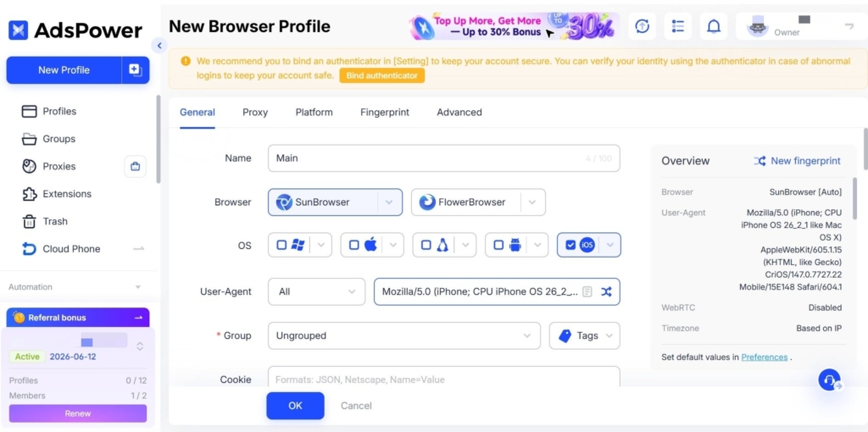Check the Windows OS checkbox

[x=281, y=245]
